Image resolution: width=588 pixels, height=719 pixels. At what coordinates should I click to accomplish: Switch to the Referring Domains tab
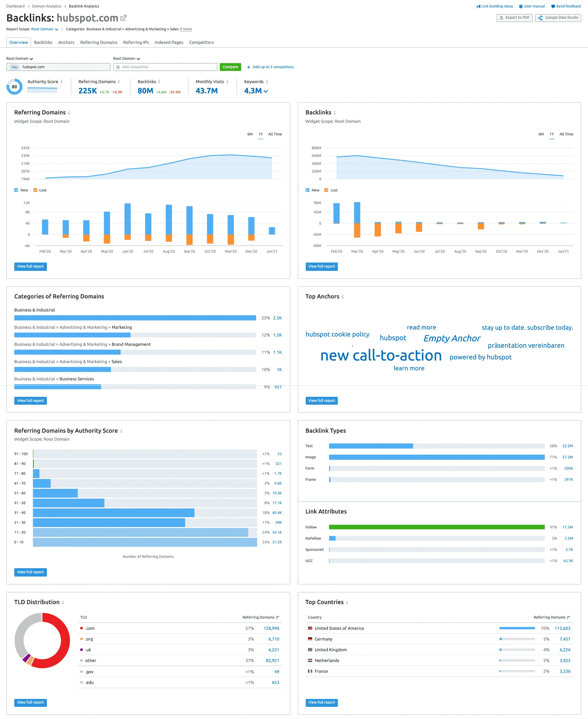coord(99,42)
